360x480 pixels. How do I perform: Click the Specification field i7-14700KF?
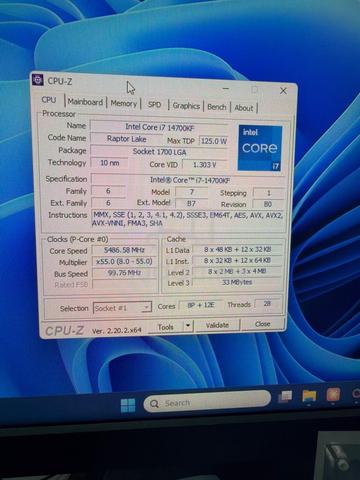pyautogui.click(x=189, y=180)
